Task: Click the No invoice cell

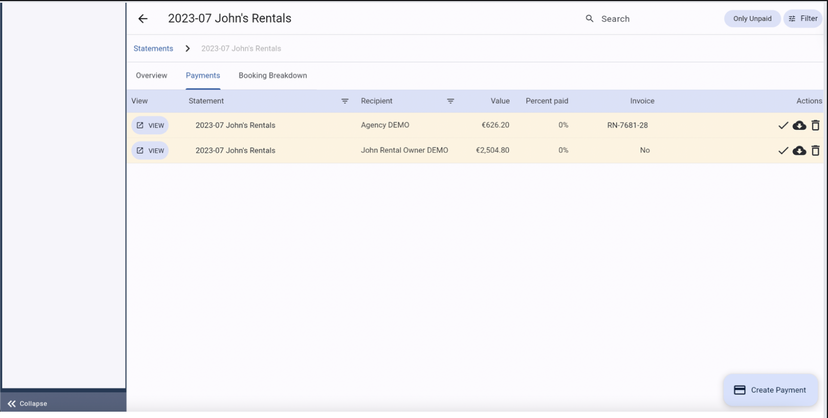Action: [x=645, y=150]
